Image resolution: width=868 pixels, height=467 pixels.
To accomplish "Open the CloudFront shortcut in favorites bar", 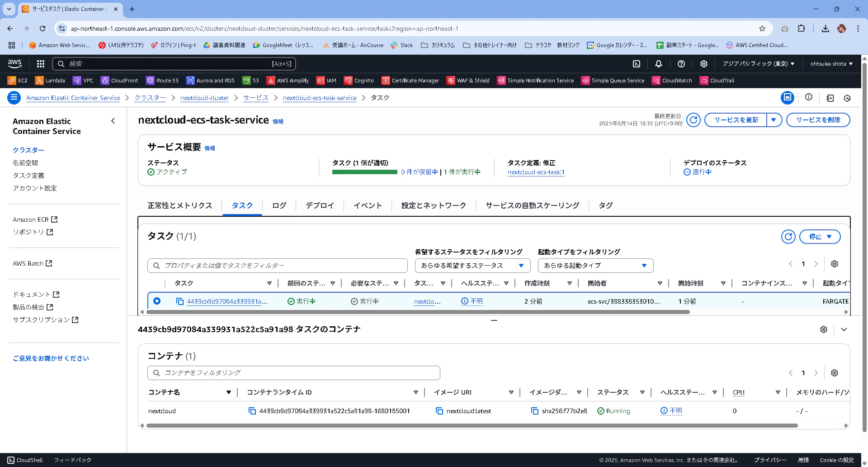I will pyautogui.click(x=119, y=81).
